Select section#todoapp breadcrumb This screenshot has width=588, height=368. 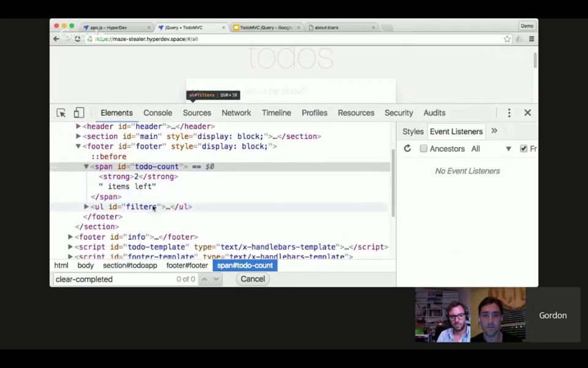click(x=130, y=266)
